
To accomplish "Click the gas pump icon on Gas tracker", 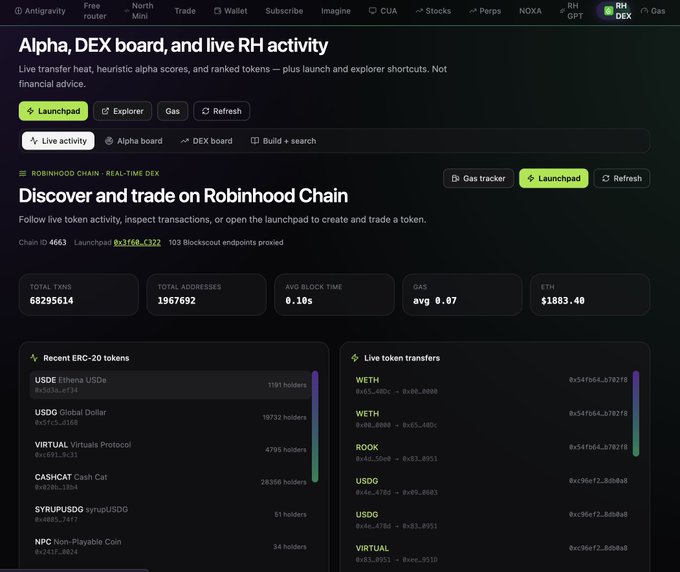I will click(455, 178).
